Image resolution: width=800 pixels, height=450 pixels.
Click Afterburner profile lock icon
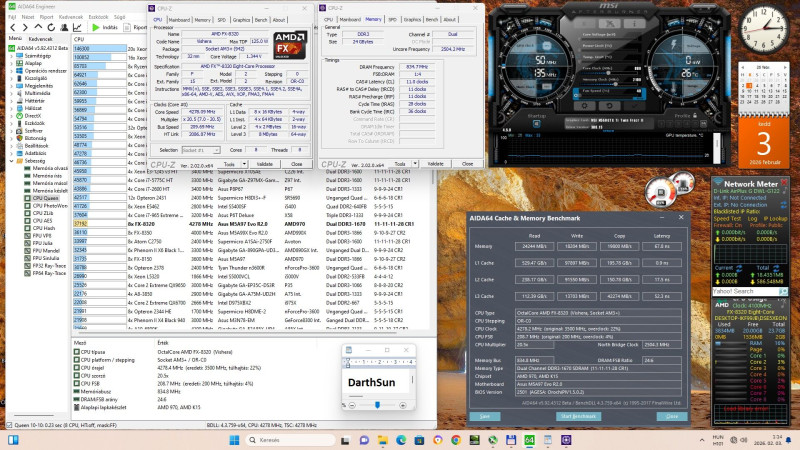coord(694,116)
